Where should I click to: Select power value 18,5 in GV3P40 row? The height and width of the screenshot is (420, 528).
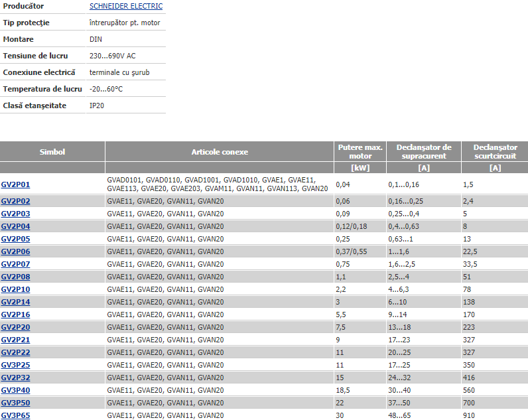click(343, 390)
